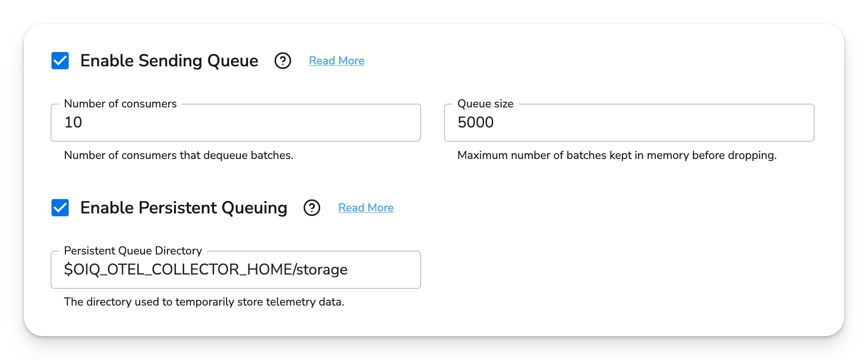The height and width of the screenshot is (360, 868).
Task: Uncheck the Enable Sending Queue checkbox
Action: tap(60, 61)
